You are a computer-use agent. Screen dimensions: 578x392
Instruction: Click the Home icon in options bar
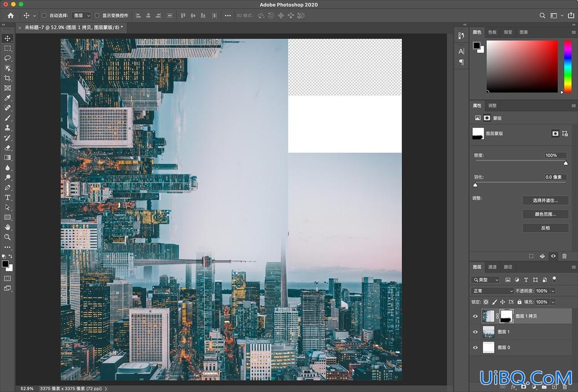coord(10,16)
